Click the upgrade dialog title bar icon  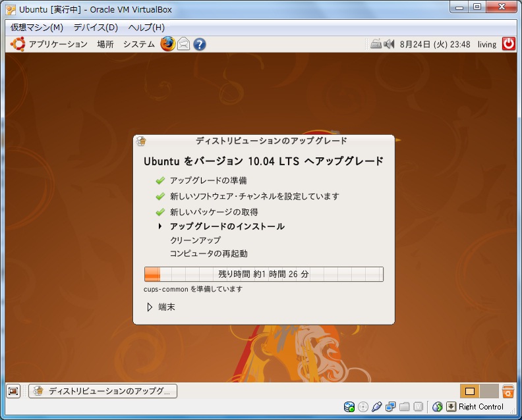141,141
